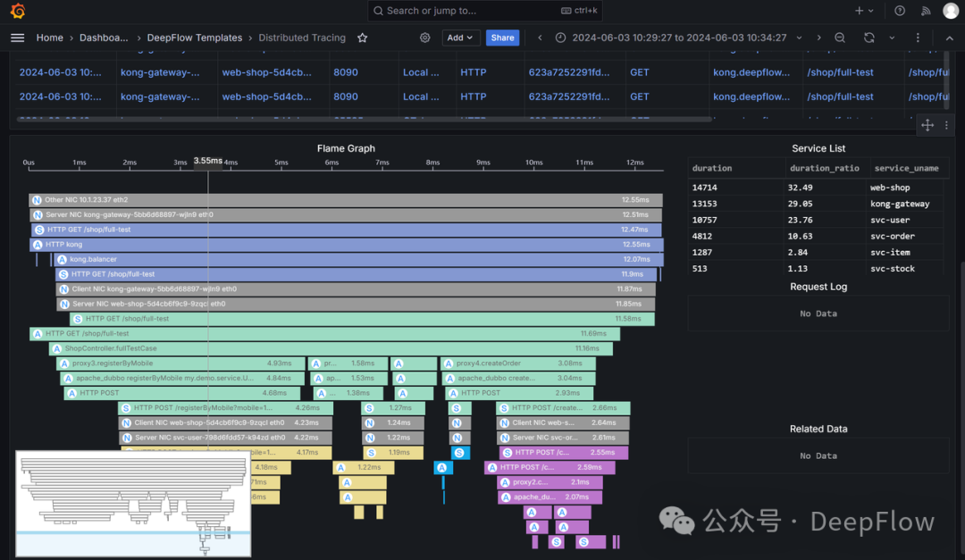Open the hamburger navigation menu
Screen dimensions: 965x560
tap(17, 38)
